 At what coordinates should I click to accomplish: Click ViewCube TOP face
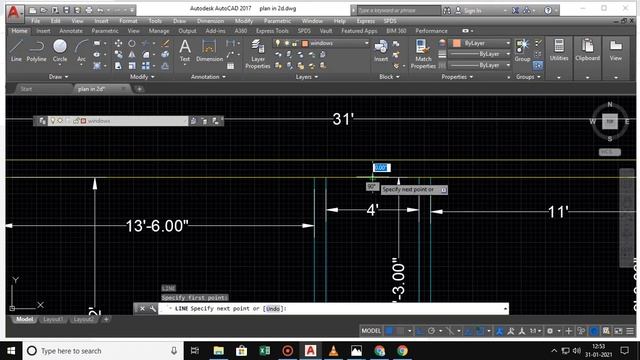610,122
